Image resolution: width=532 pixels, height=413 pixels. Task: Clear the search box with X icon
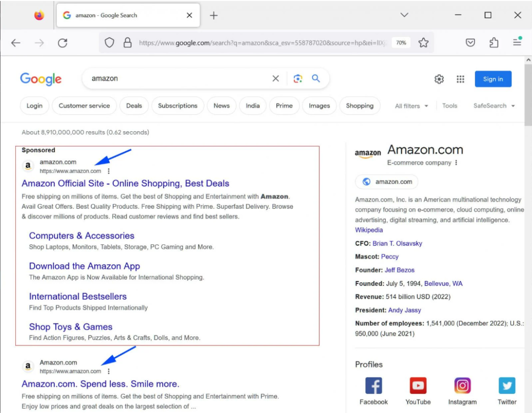click(x=275, y=79)
